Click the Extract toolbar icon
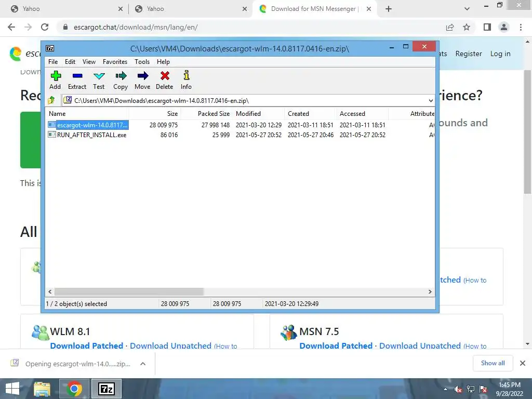Screen dimensions: 532x399 click(77, 80)
